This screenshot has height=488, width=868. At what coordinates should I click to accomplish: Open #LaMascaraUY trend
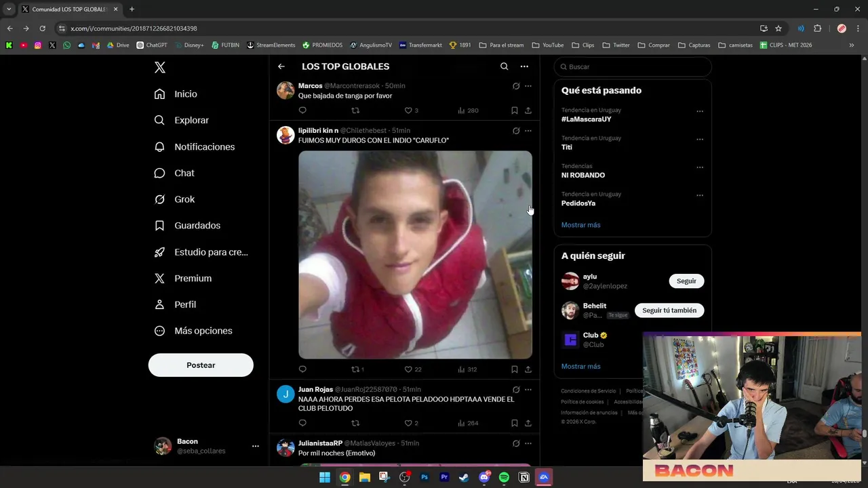[x=586, y=119]
